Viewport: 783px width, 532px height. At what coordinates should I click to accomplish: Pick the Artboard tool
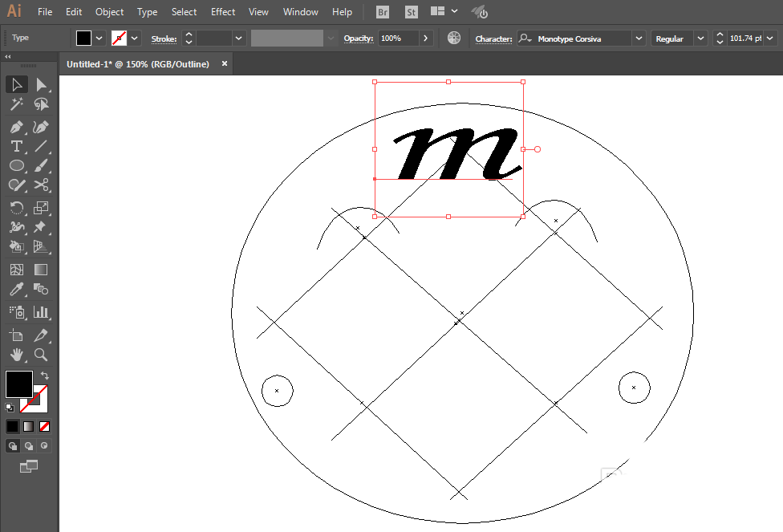click(17, 335)
